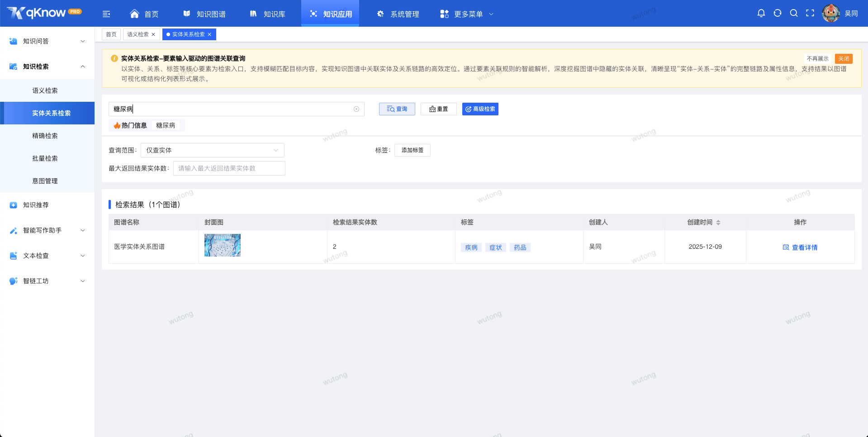The width and height of the screenshot is (868, 437).
Task: Collapse the sidebar using hamburger icon
Action: coord(106,14)
